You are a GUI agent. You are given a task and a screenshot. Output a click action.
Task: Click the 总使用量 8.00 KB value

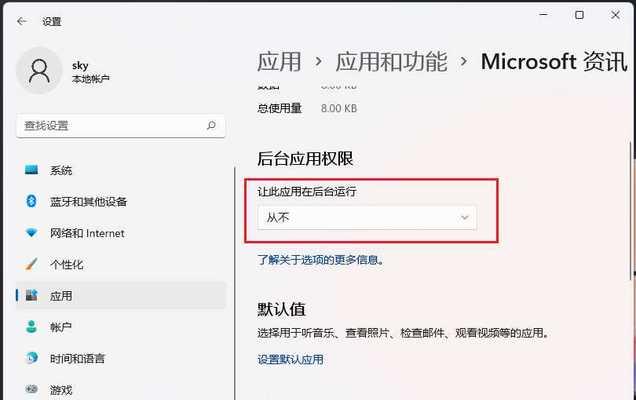[x=339, y=108]
